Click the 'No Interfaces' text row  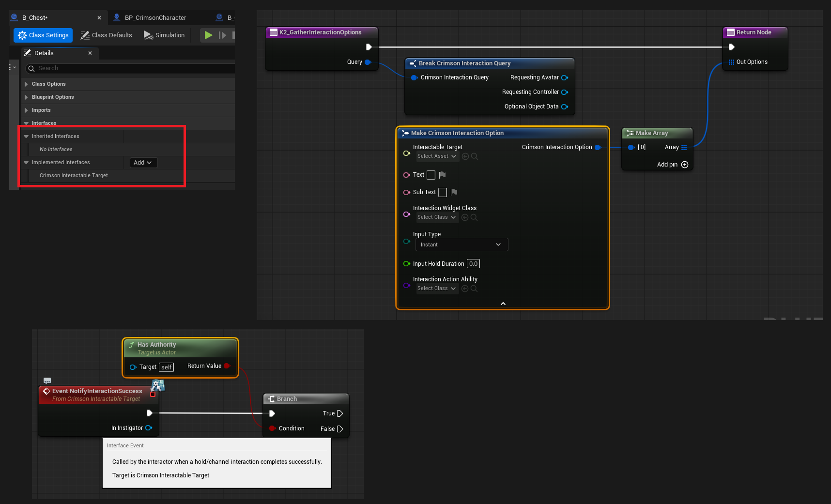coord(56,150)
